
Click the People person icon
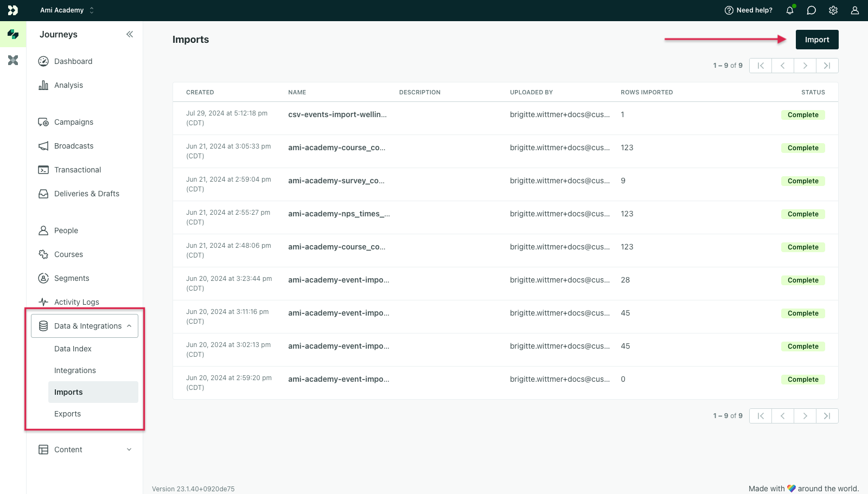pyautogui.click(x=43, y=230)
